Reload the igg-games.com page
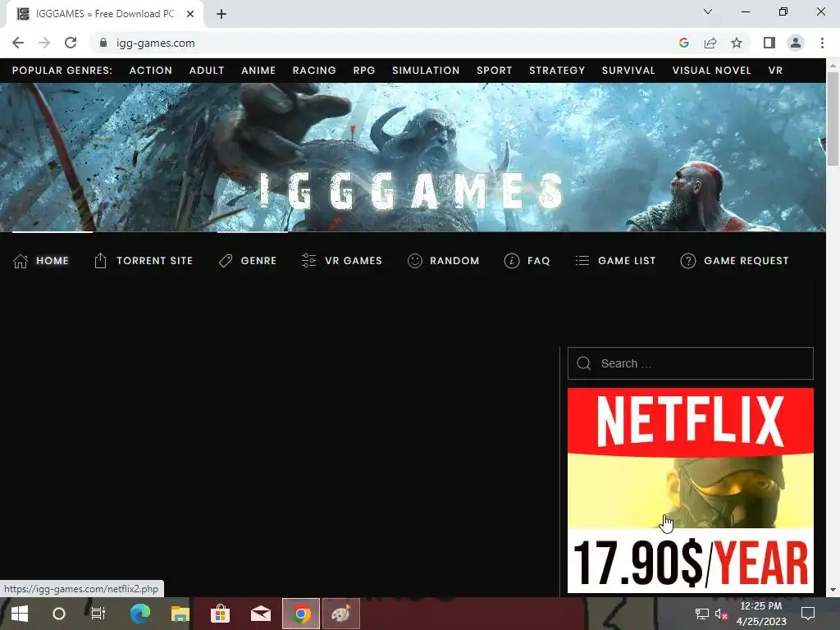Image resolution: width=840 pixels, height=630 pixels. click(x=71, y=43)
